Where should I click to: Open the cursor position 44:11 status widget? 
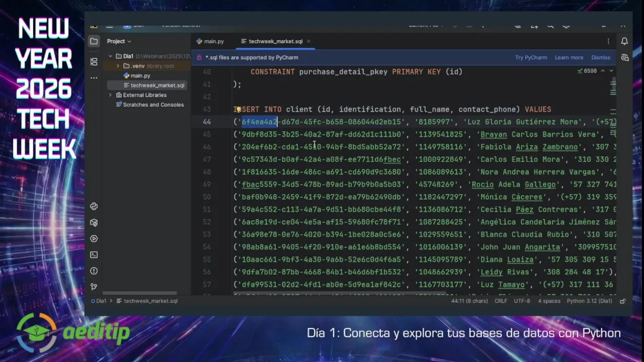[x=469, y=301]
